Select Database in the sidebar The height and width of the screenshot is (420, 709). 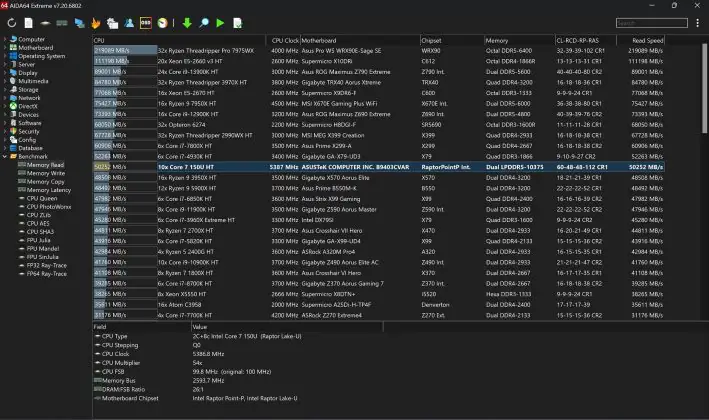pos(30,148)
